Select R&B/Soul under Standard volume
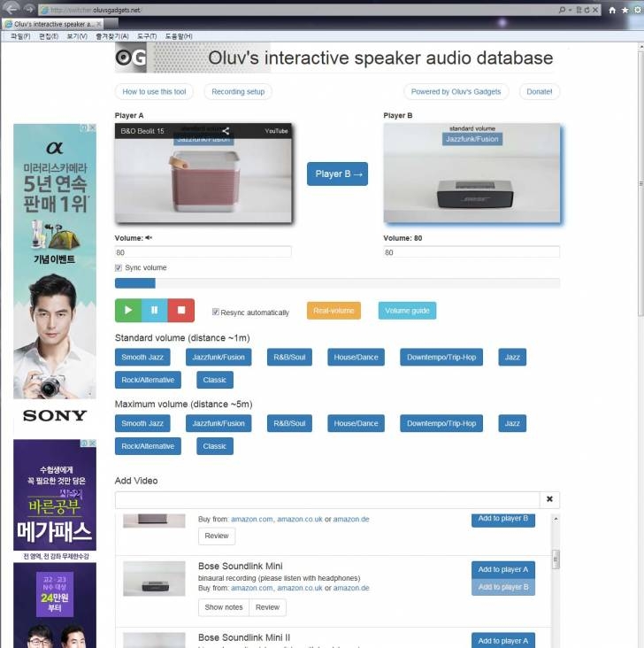Image resolution: width=644 pixels, height=648 pixels. click(x=289, y=357)
